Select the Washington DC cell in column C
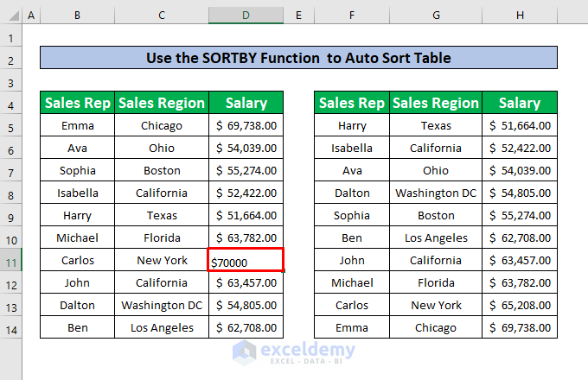The width and height of the screenshot is (588, 380). coord(162,305)
